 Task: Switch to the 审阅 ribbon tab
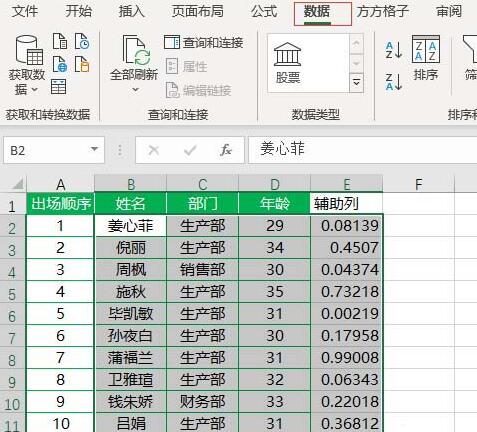[449, 12]
